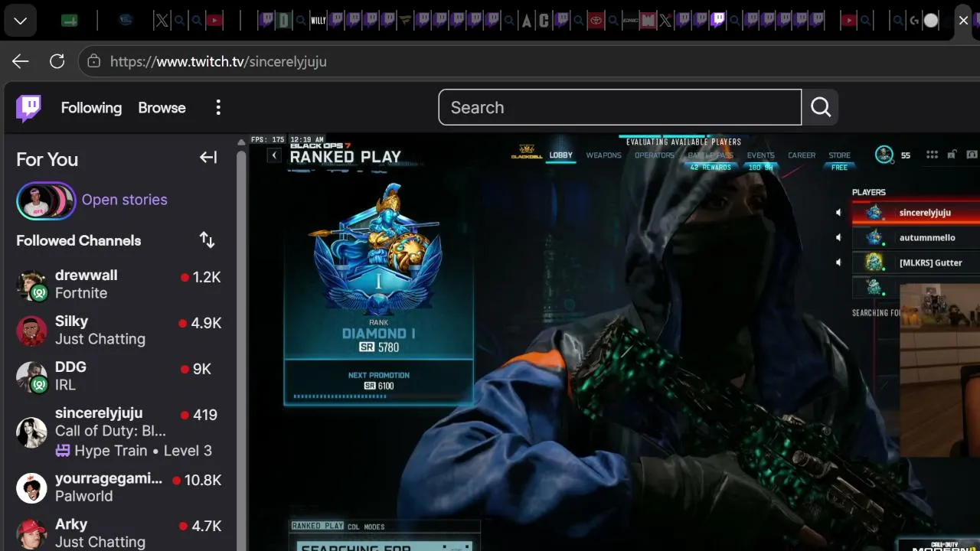Open the WEAPONS tab in game menu
This screenshot has width=980, height=551.
coord(603,155)
